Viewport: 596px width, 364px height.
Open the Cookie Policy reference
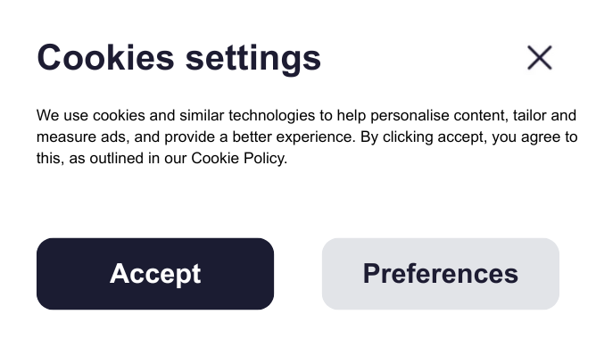238,159
